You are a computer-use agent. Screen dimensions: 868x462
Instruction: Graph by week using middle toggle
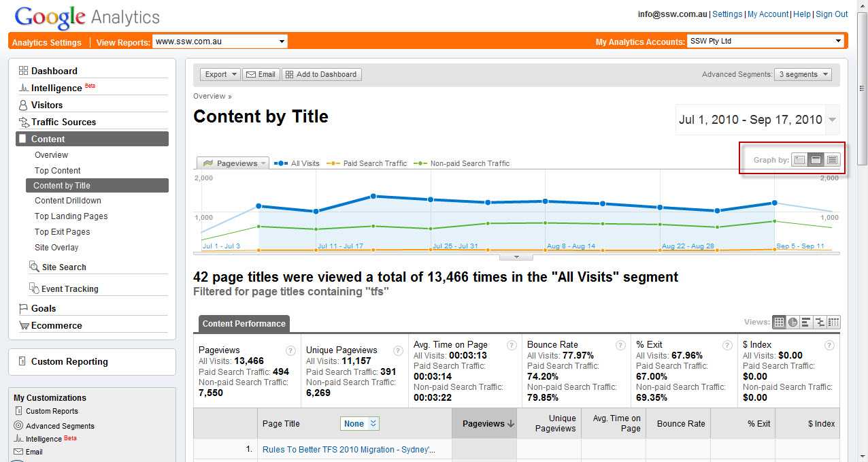point(816,160)
